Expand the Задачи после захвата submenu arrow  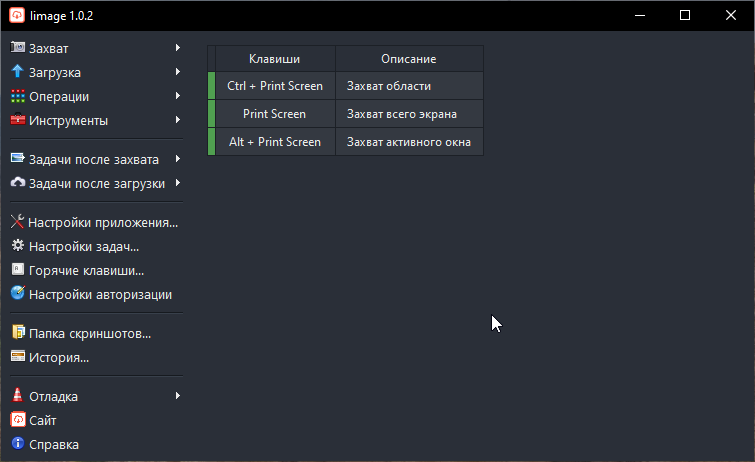click(177, 158)
